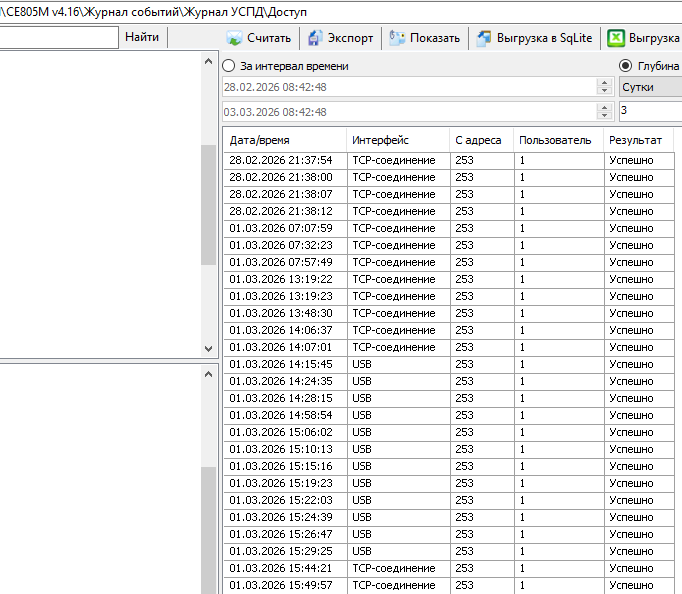The image size is (682, 594).
Task: Sort by Интерфейс column header
Action: tap(397, 140)
